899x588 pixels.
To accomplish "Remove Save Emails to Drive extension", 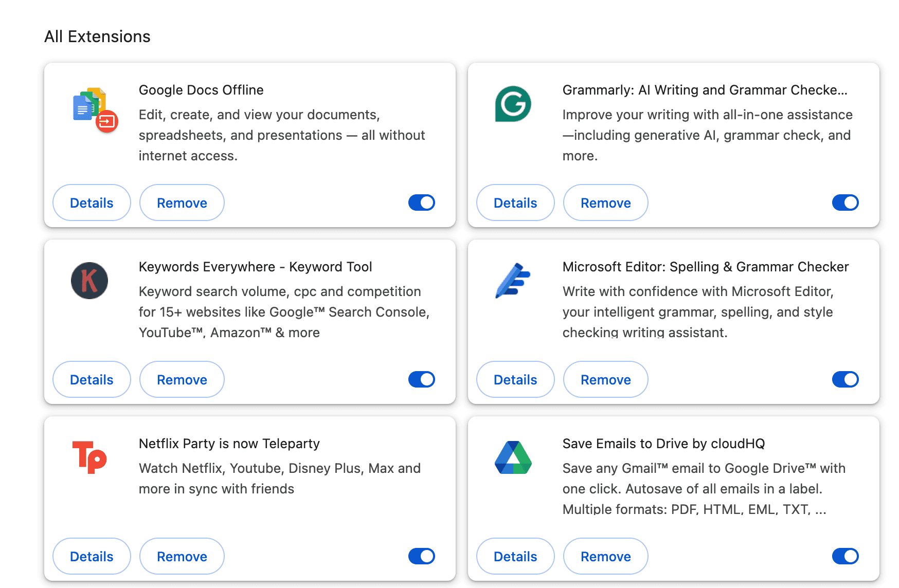I will 605,557.
